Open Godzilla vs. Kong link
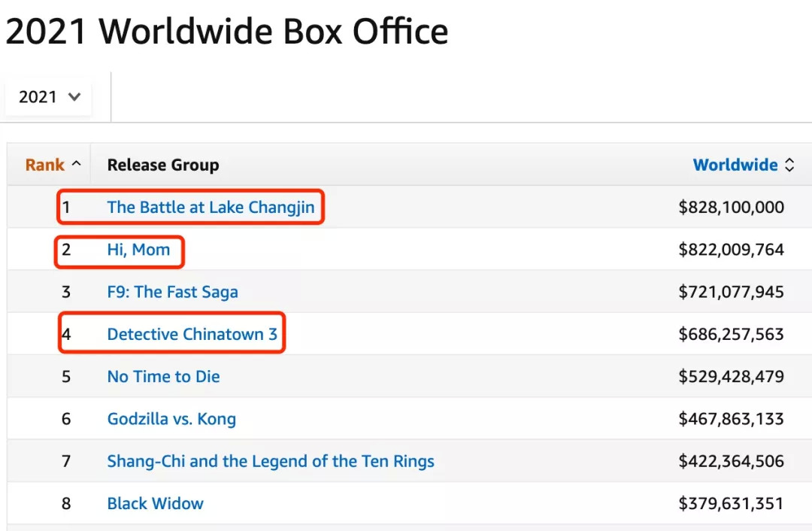Viewport: 812px width, 531px height. click(171, 419)
